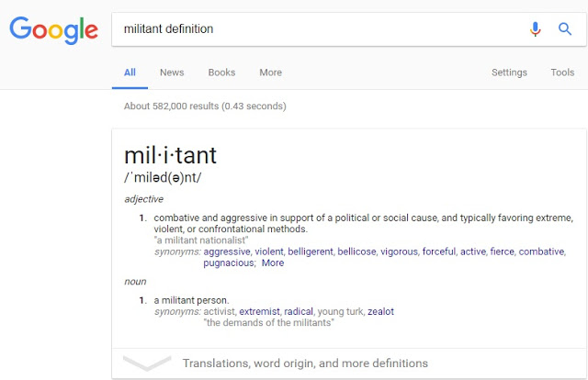Screen dimensions: 588x380
Task: Open the synonym link bellicose
Action: pyautogui.click(x=356, y=251)
